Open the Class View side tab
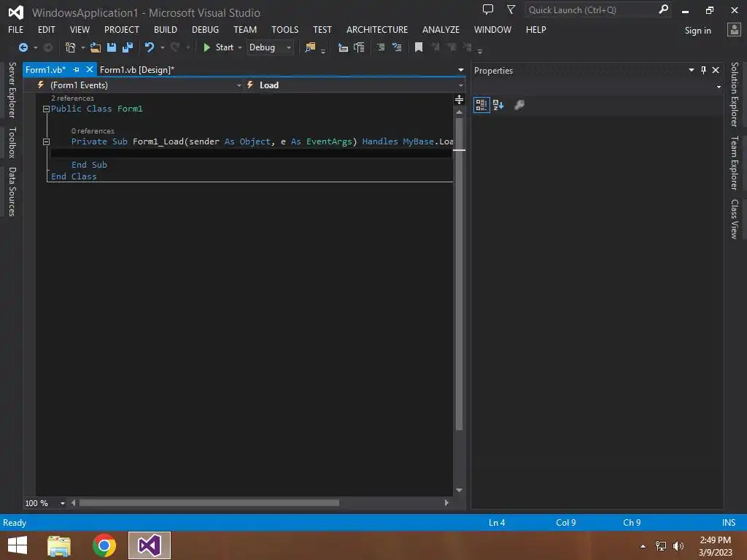The width and height of the screenshot is (747, 560). click(735, 219)
